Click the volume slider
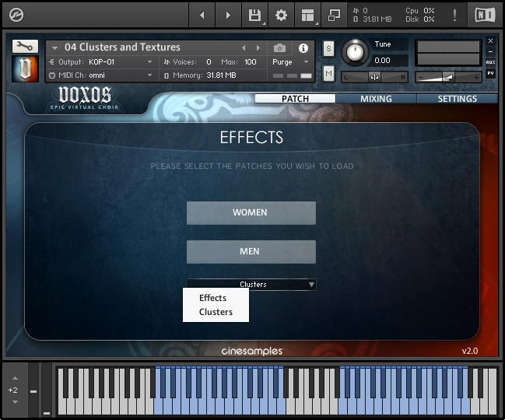505x420 pixels. click(x=448, y=77)
